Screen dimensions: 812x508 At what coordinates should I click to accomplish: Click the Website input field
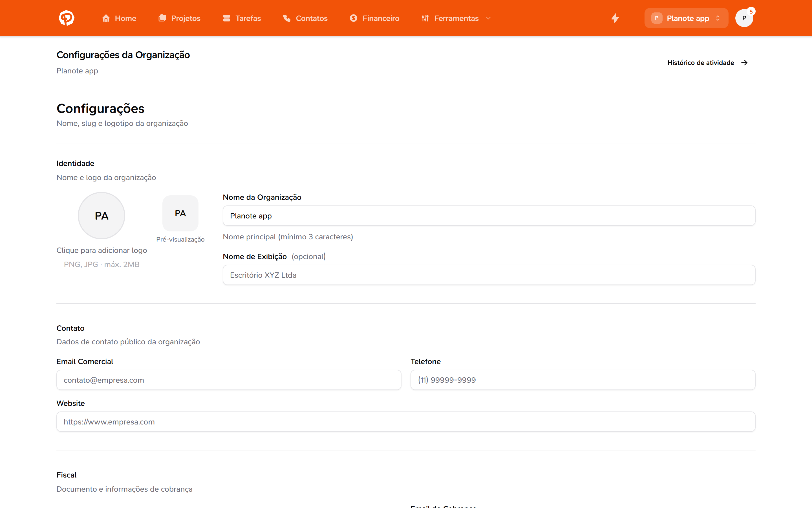(406, 422)
